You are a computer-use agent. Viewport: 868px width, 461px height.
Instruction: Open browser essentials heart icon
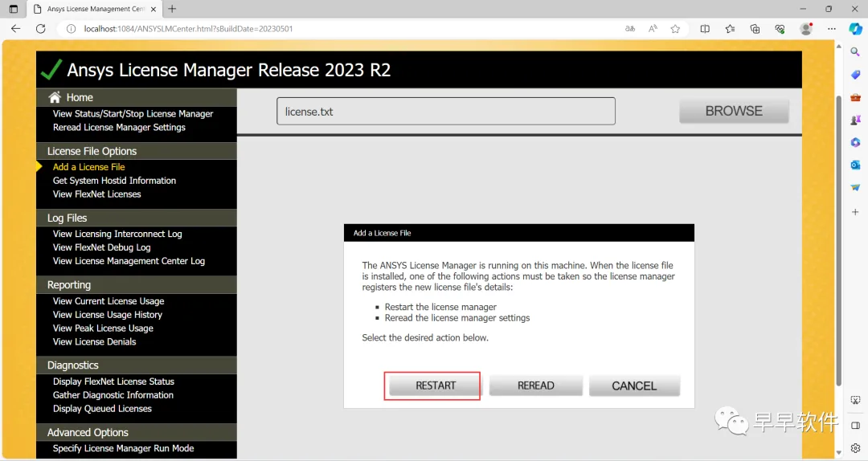click(780, 29)
